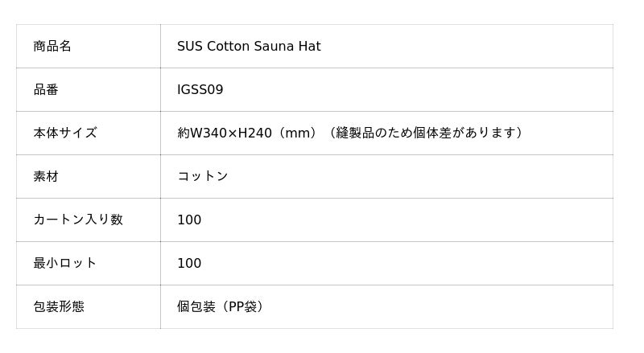Click the 素材 row label

pyautogui.click(x=46, y=177)
